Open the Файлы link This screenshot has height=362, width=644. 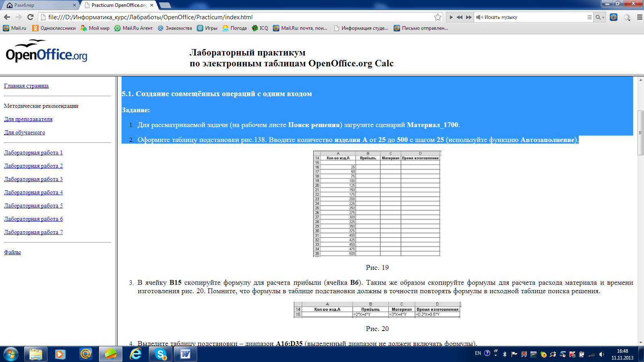pyautogui.click(x=12, y=252)
